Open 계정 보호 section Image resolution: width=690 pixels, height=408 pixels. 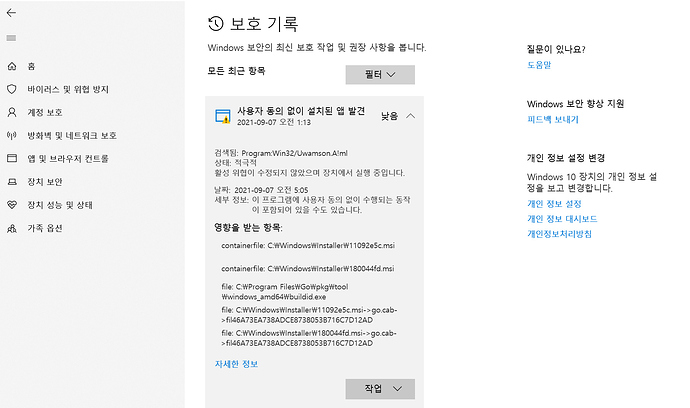click(x=45, y=112)
